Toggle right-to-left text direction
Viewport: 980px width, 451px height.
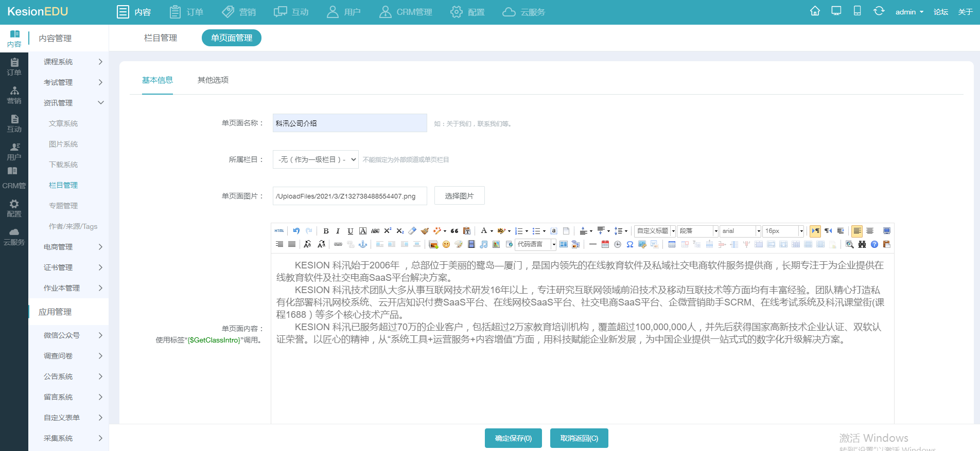[828, 231]
